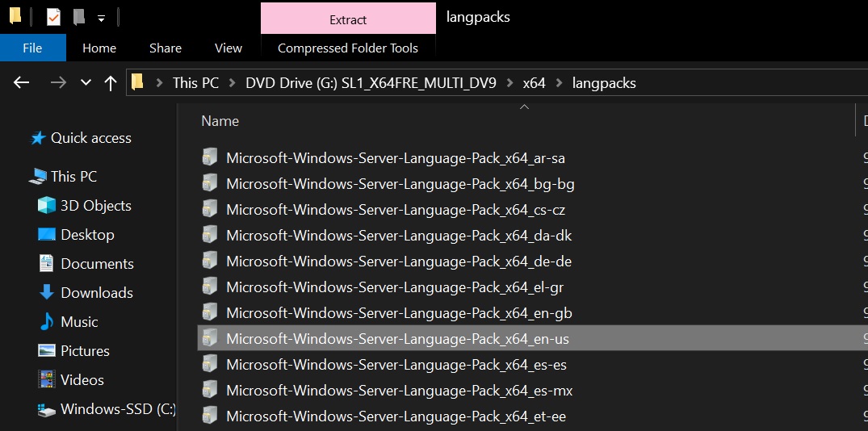The height and width of the screenshot is (431, 868).
Task: Select Windows-SSD (C:) drive in sidebar
Action: pyautogui.click(x=118, y=409)
